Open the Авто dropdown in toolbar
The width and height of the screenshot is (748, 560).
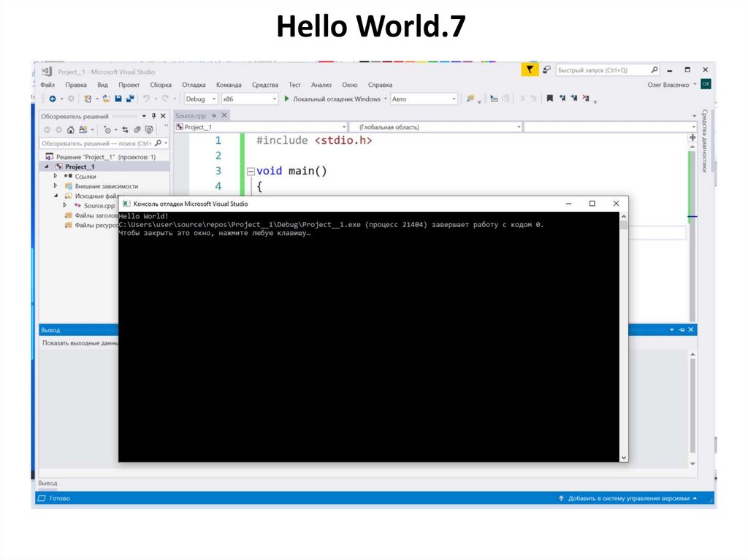[x=424, y=99]
